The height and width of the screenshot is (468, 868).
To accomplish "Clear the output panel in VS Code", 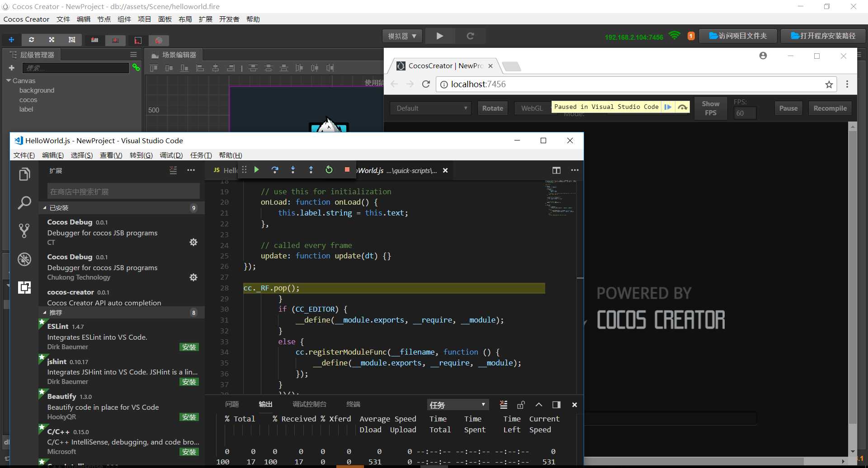I will point(504,405).
